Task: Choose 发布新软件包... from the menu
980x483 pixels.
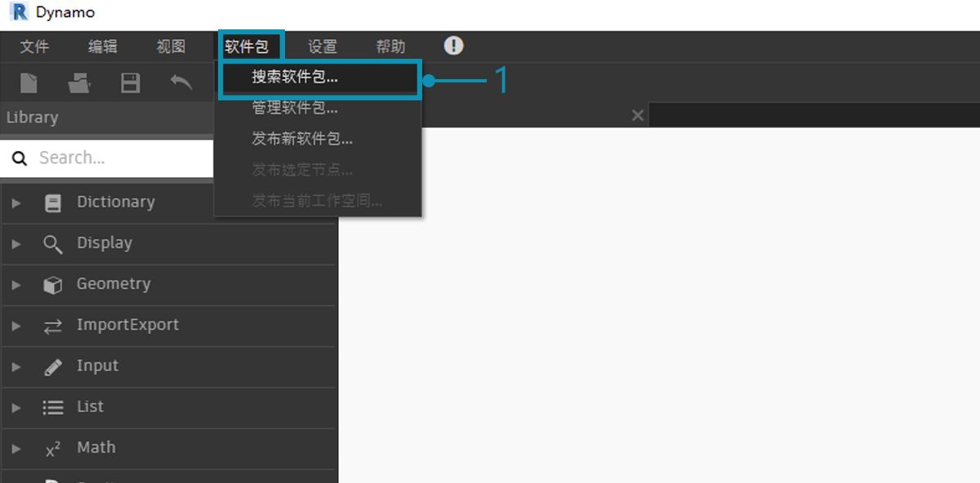Action: coord(318,139)
